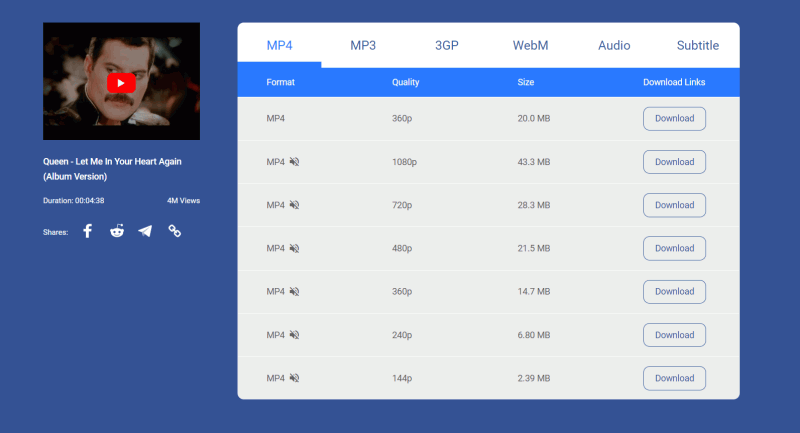Copy link using chain icon

(174, 231)
